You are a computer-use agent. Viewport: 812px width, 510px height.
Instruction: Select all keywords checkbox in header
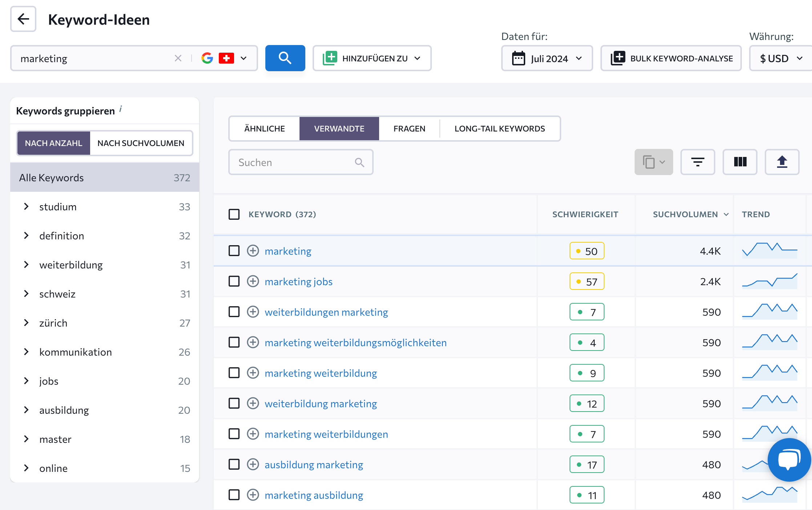(234, 214)
